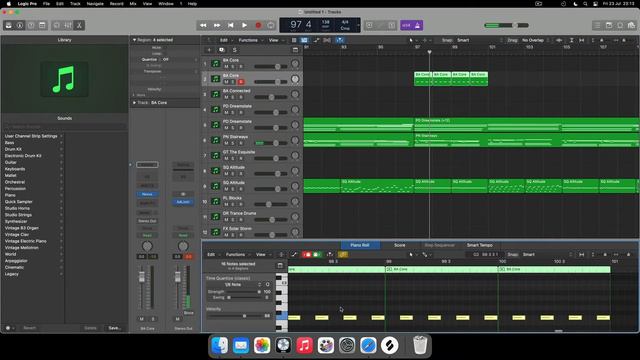Mute the PN Stairways track
The width and height of the screenshot is (640, 360).
(x=226, y=143)
